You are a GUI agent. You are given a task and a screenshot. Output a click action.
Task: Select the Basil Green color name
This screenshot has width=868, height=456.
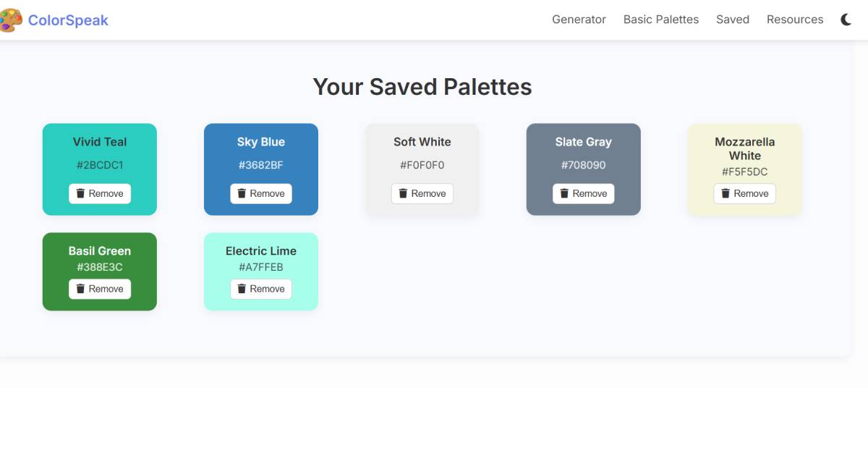coord(100,250)
